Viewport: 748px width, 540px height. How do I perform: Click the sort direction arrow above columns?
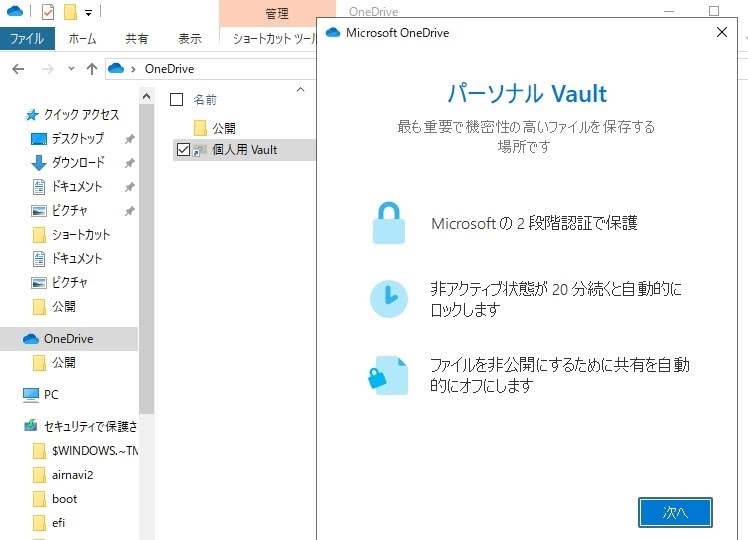pyautogui.click(x=300, y=90)
